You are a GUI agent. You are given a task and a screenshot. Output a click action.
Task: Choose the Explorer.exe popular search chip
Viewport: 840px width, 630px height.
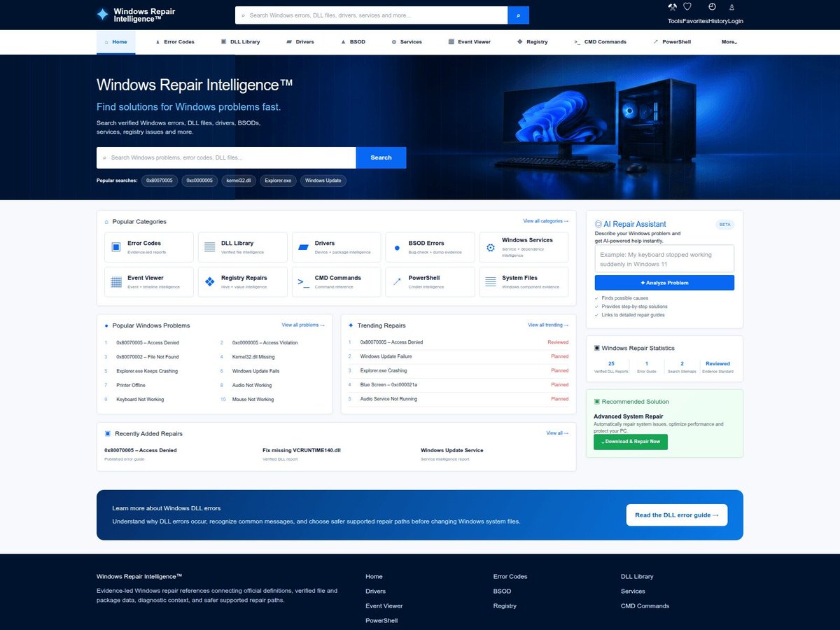(278, 181)
